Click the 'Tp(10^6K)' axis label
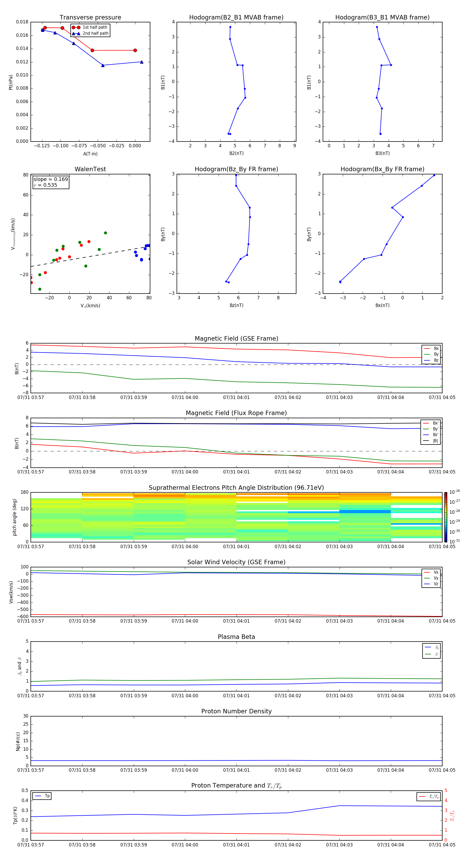 pyautogui.click(x=15, y=815)
